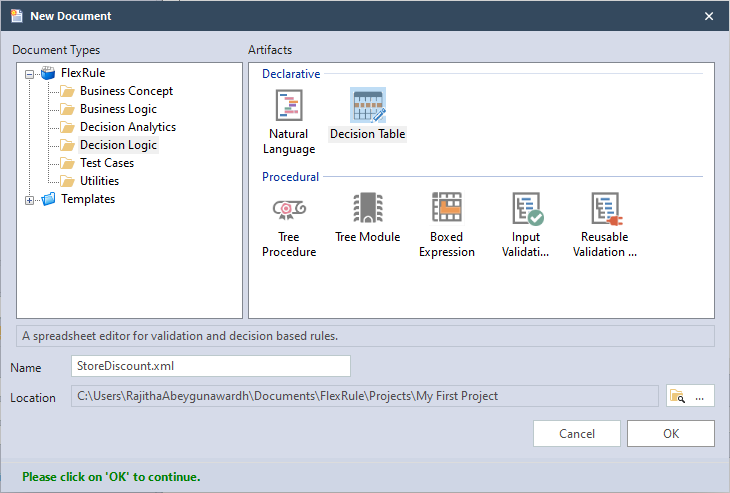Click the New Document title bar icon

point(17,16)
